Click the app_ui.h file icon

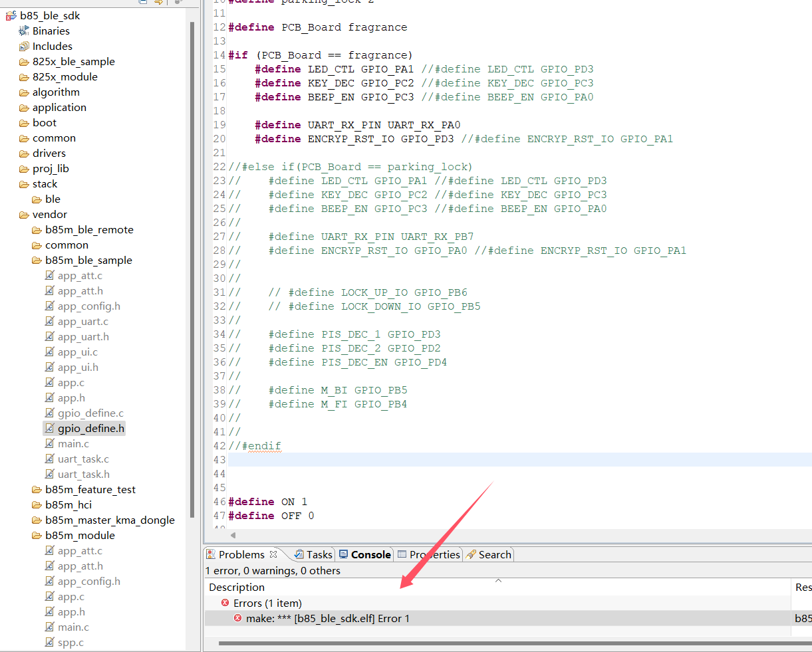(50, 367)
